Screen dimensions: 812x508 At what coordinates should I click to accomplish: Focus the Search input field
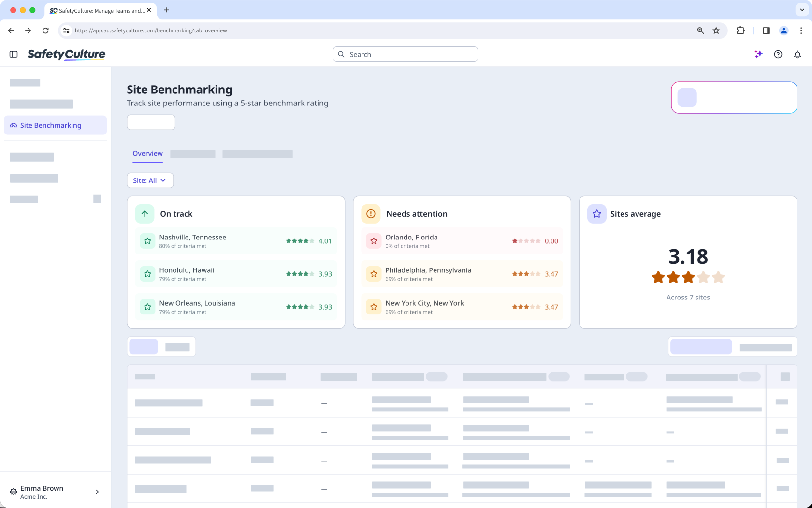coord(405,54)
